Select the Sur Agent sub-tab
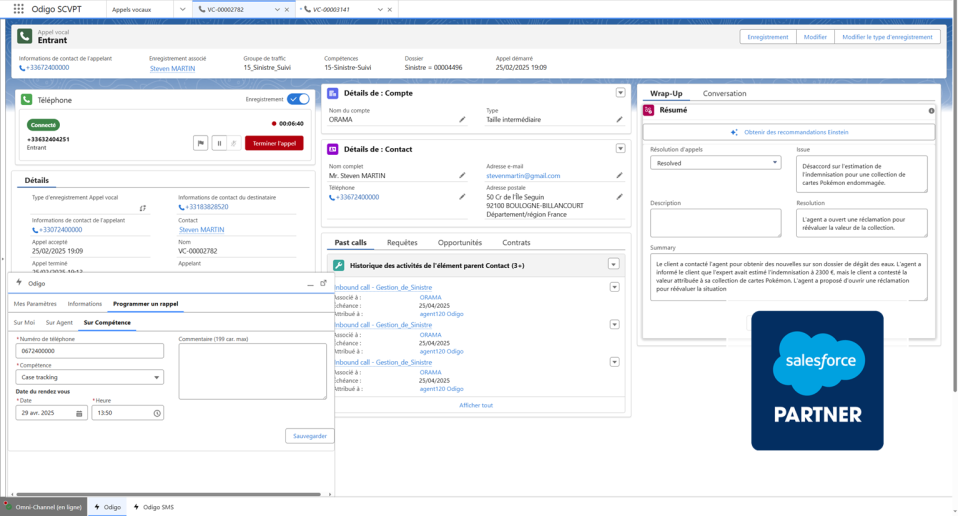The image size is (958, 516). [x=59, y=322]
